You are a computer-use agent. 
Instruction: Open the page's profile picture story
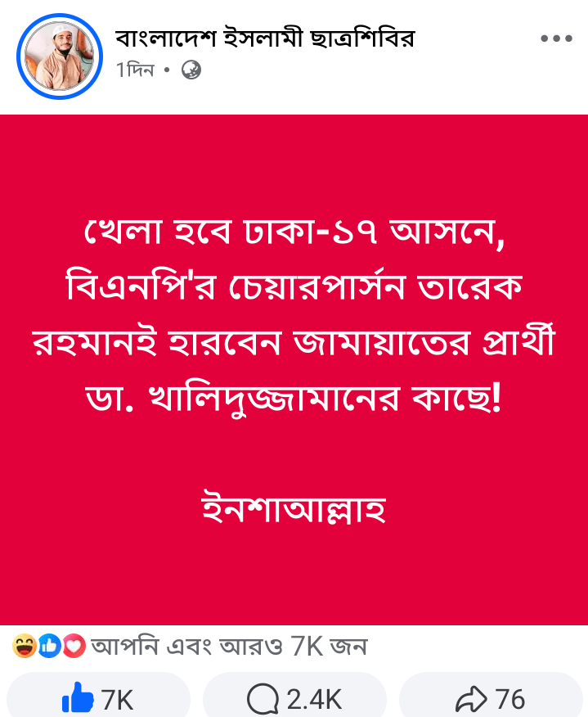point(59,56)
